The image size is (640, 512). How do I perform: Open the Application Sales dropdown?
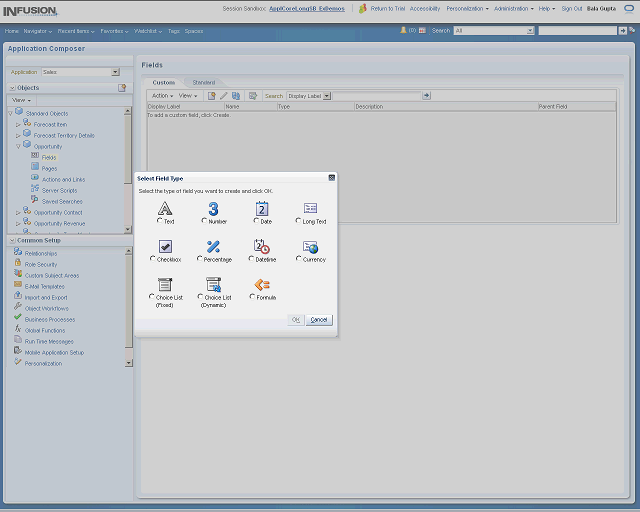115,72
